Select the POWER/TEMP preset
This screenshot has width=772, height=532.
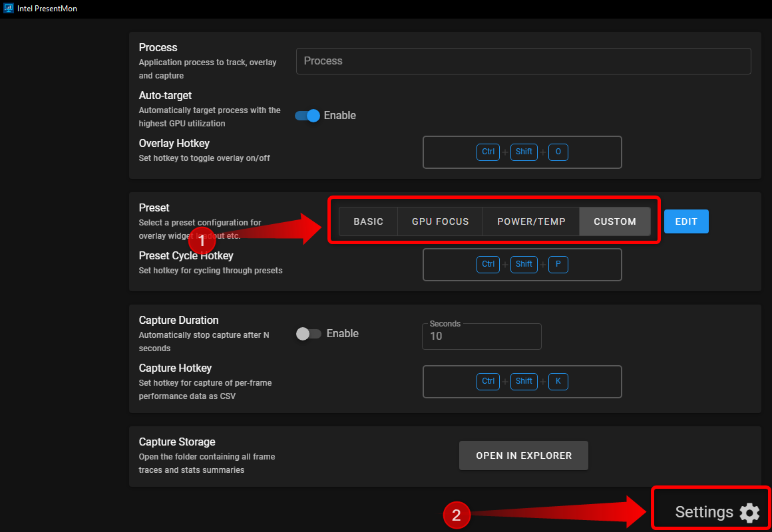coord(531,221)
